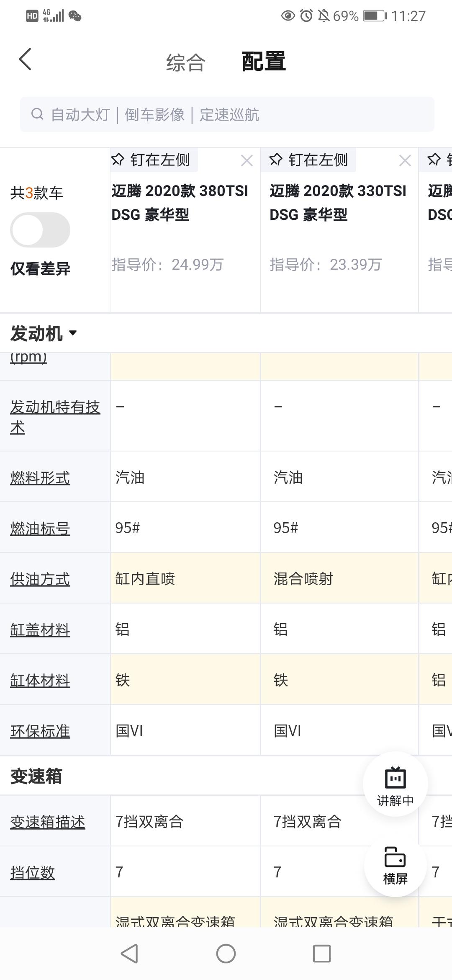Image resolution: width=452 pixels, height=980 pixels.
Task: Select 380TSI guide price 24.99万
Action: (x=167, y=264)
